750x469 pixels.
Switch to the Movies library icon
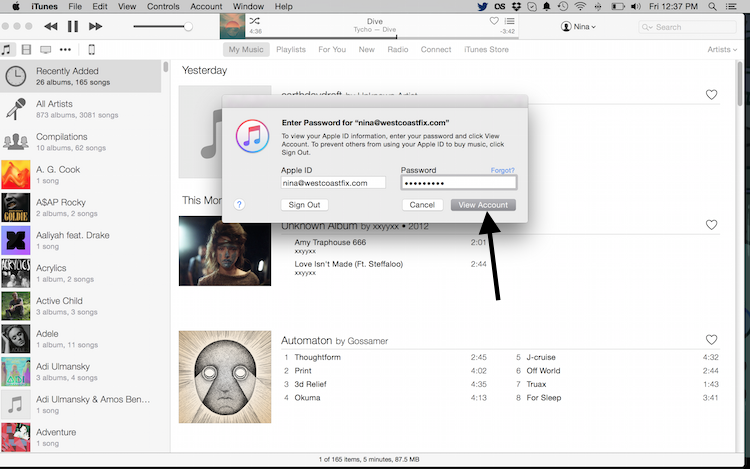point(26,49)
